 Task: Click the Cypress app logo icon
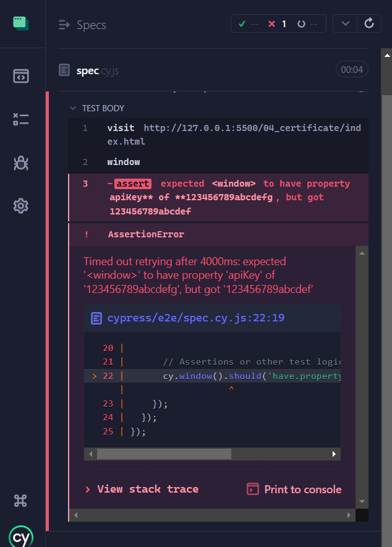tap(21, 23)
